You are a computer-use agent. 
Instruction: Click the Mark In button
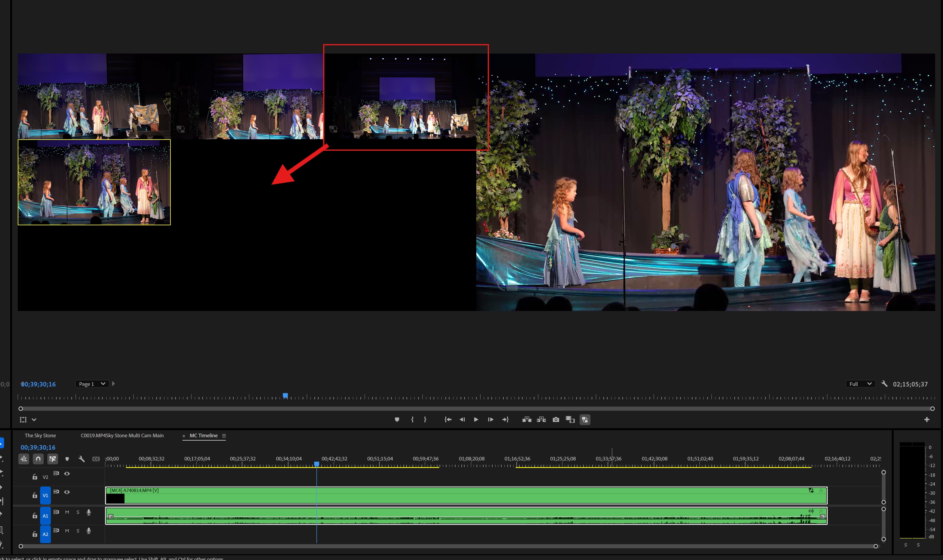pos(412,419)
